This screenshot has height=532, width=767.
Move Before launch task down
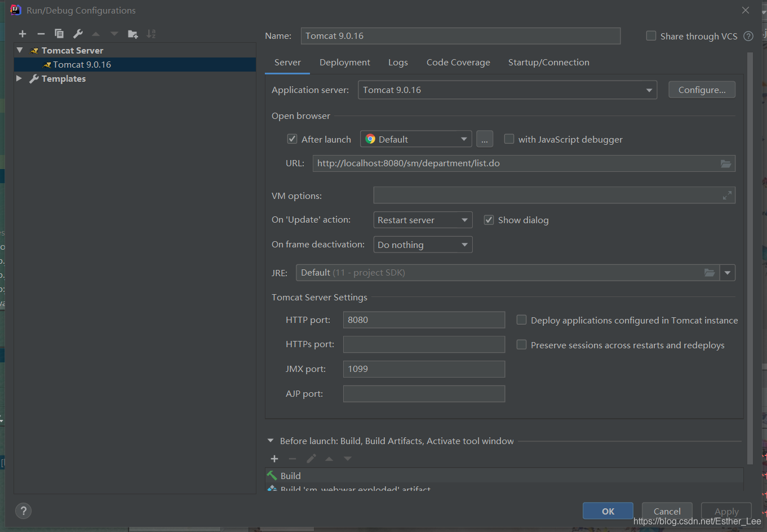(348, 459)
